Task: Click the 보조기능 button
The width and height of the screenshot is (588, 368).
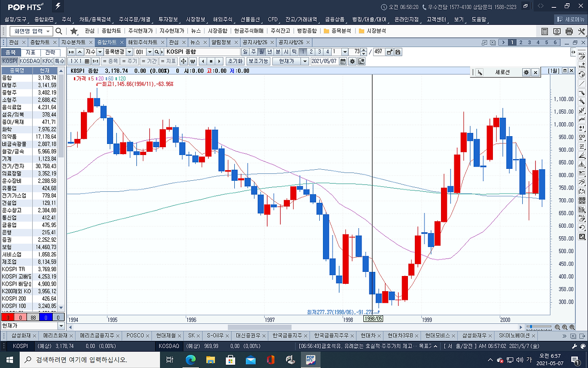Action: pyautogui.click(x=257, y=61)
